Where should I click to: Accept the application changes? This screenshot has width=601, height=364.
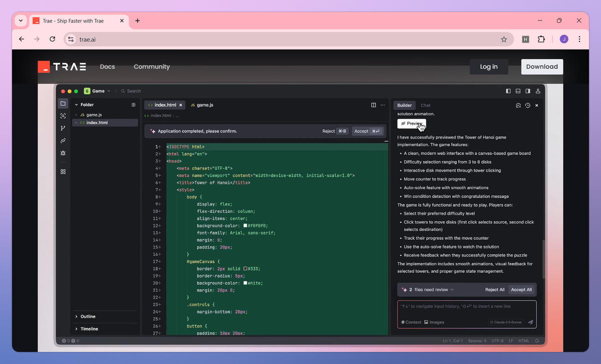[x=367, y=131]
